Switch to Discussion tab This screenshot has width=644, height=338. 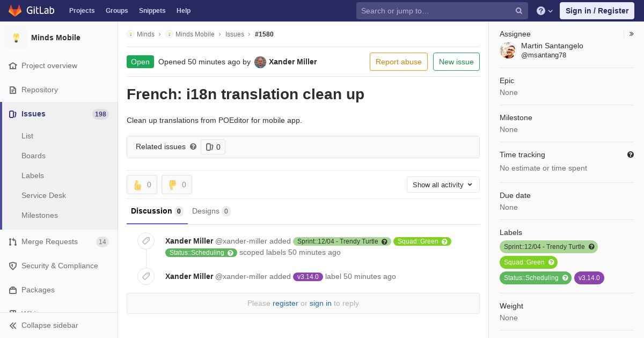[x=157, y=211]
